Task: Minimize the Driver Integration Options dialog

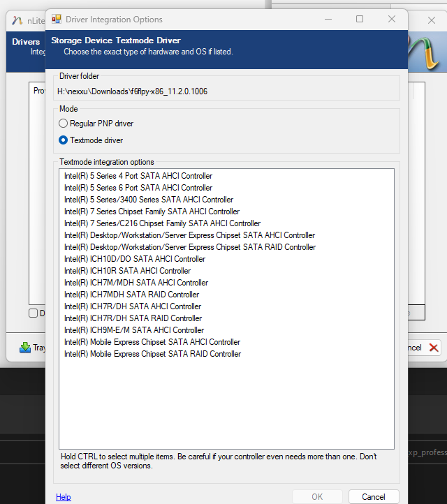Action: coord(328,20)
